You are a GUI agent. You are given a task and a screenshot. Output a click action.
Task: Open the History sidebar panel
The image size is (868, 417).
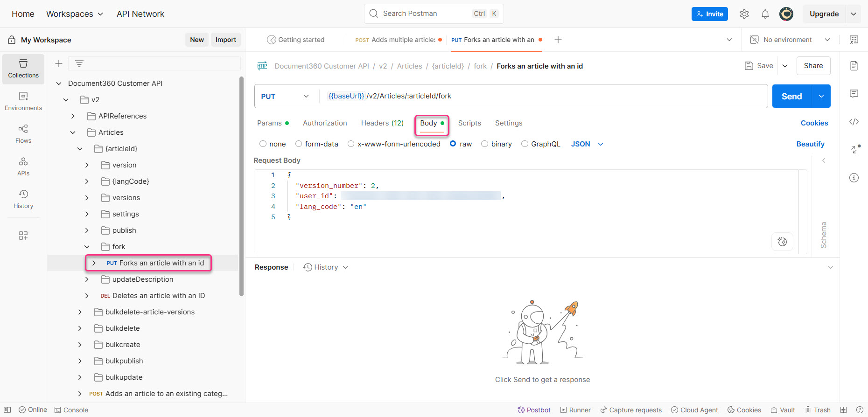(x=23, y=199)
